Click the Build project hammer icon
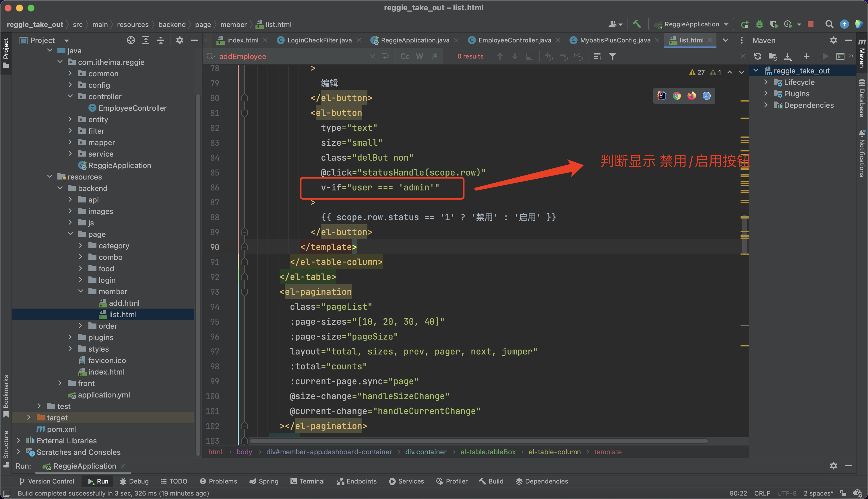Viewport: 868px width, 499px height. (x=637, y=24)
